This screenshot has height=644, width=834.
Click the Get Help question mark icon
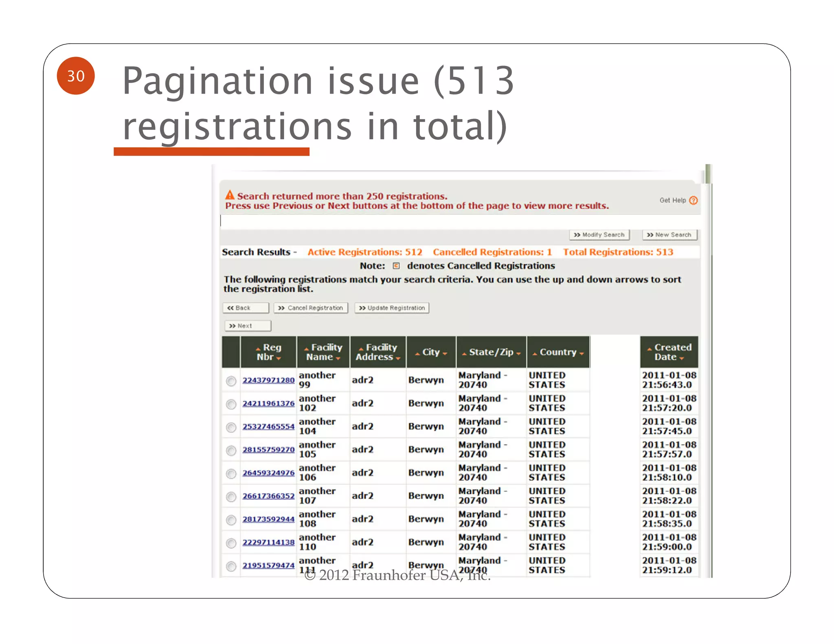pos(693,200)
